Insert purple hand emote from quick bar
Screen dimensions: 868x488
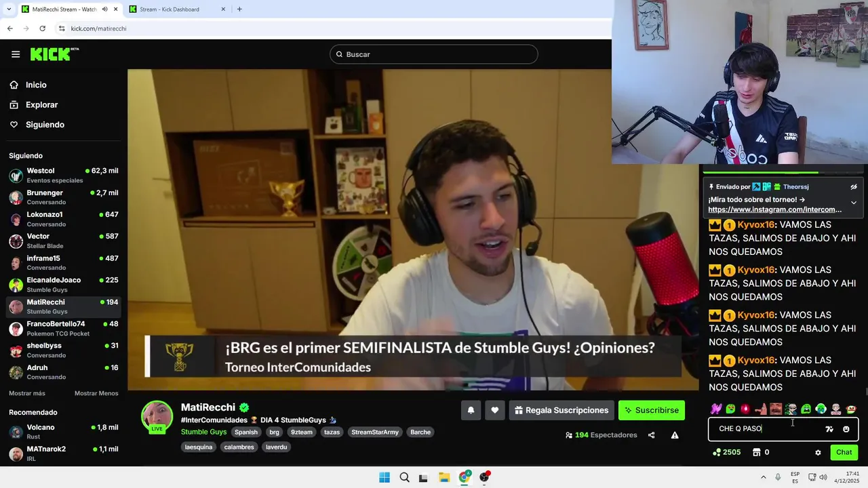click(715, 409)
